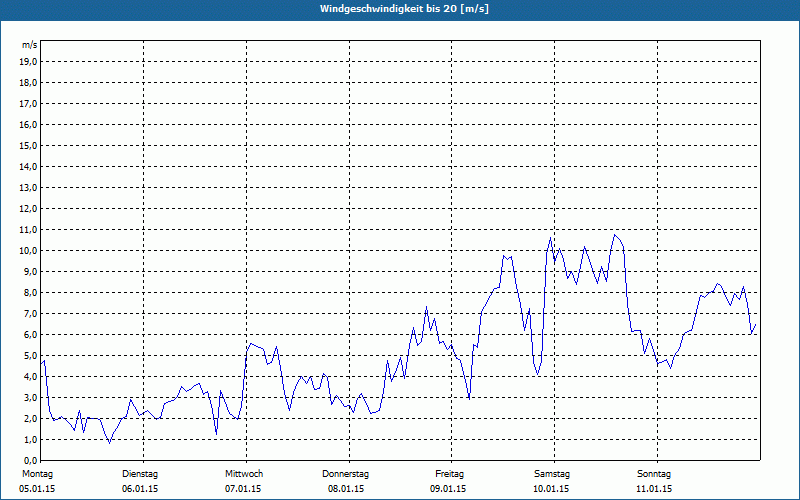Select the 16,0 y-axis label

click(28, 124)
